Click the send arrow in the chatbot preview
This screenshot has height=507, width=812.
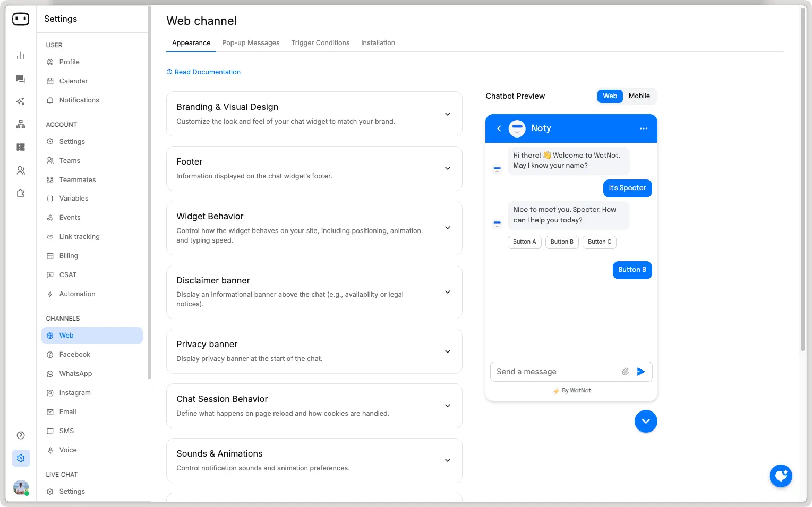[x=641, y=372]
